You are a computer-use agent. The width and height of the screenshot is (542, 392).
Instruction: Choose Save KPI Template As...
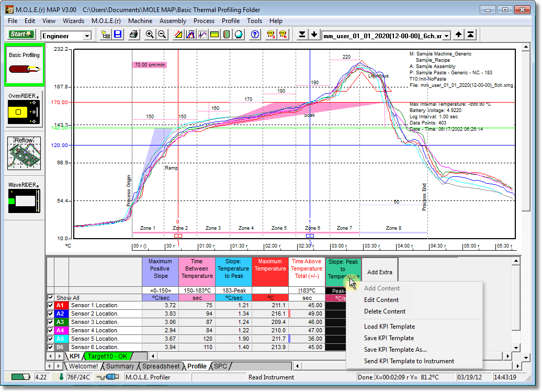[x=396, y=350]
